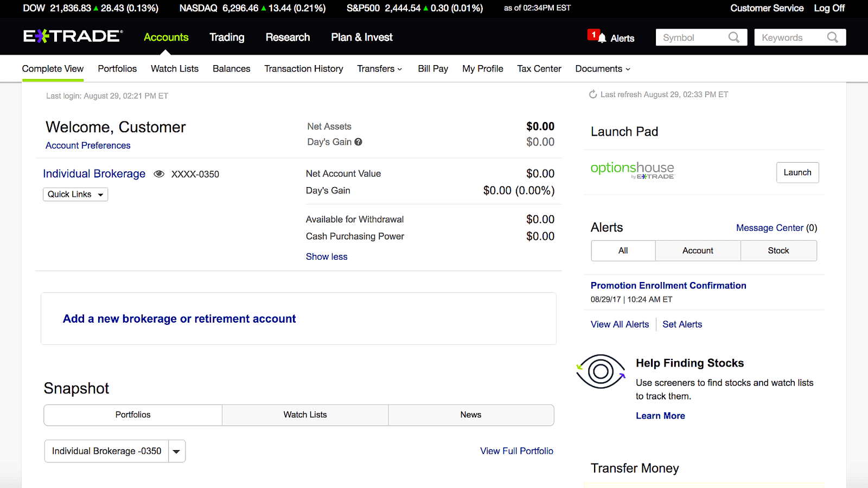This screenshot has height=488, width=868.
Task: Switch Snapshot to the News tab
Action: tap(470, 415)
